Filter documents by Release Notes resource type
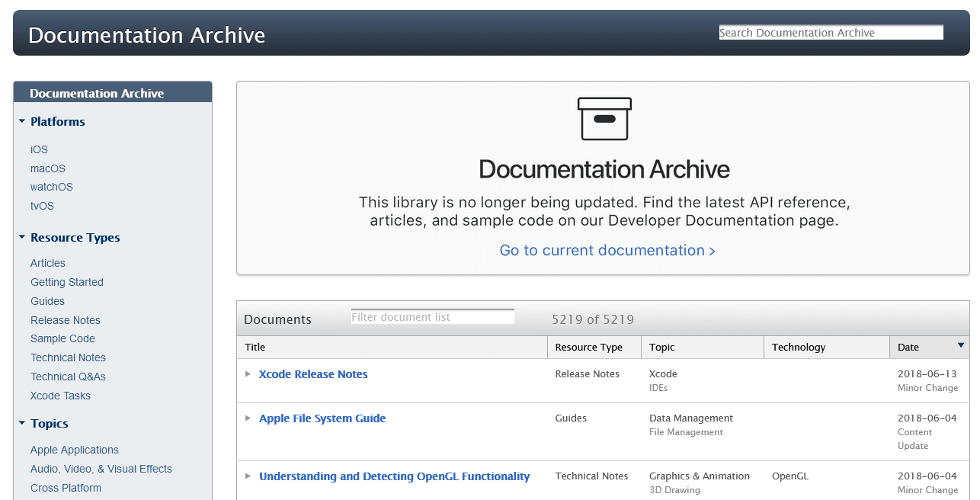The image size is (980, 500). [x=66, y=320]
